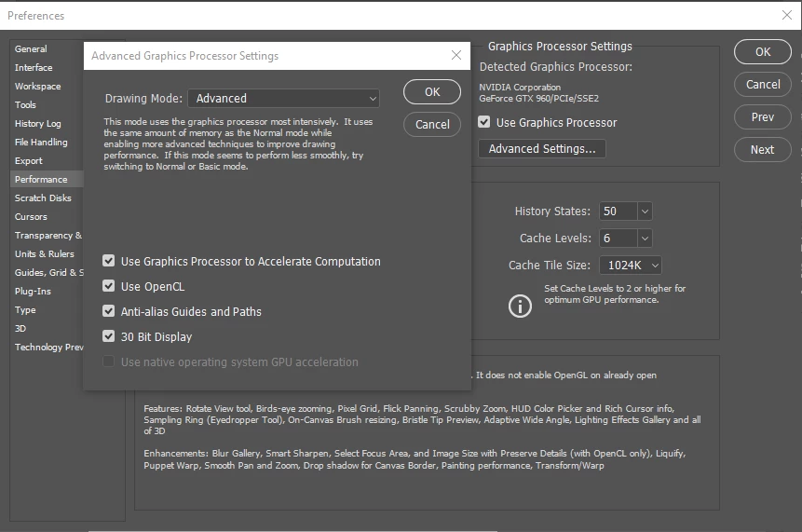802x532 pixels.
Task: Click the Features description text
Action: 422,419
